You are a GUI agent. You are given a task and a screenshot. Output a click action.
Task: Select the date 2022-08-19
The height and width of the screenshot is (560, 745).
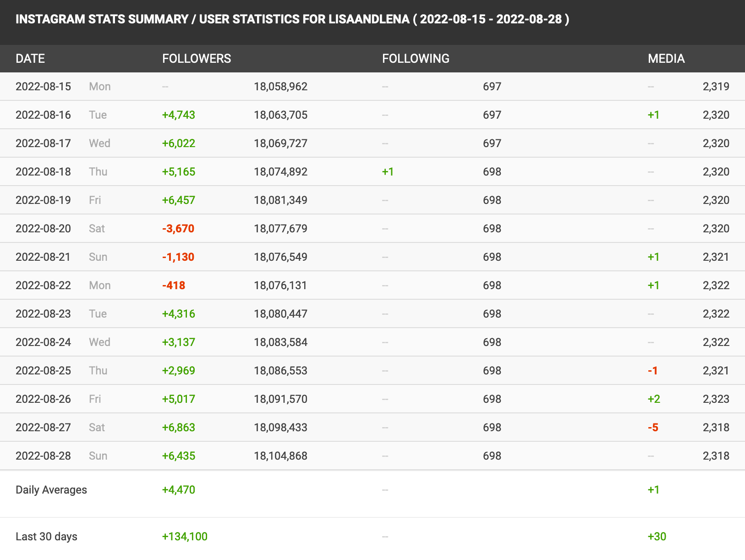pyautogui.click(x=43, y=200)
